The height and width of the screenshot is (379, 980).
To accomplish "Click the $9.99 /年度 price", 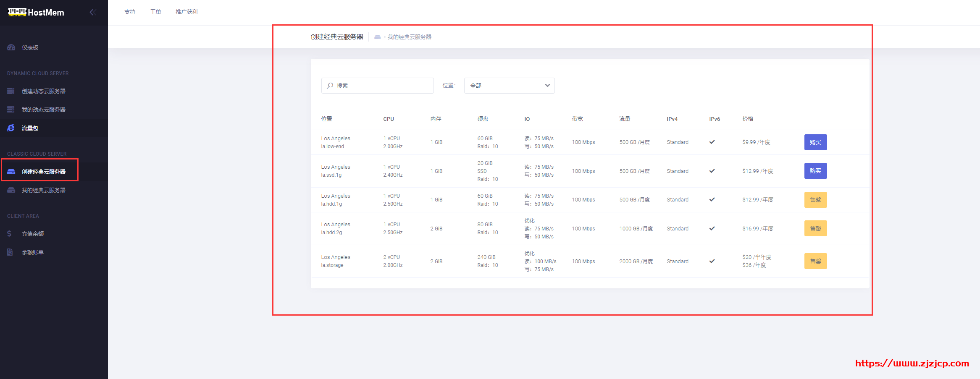I will 757,142.
